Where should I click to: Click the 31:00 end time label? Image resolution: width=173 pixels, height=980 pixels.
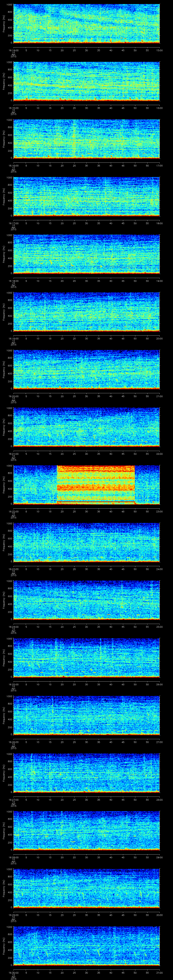[x=159, y=972]
